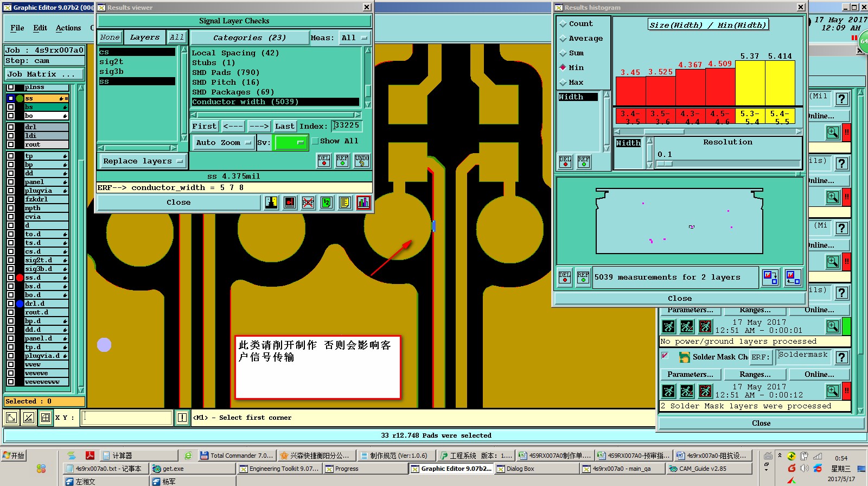Select the Min radio option
The width and height of the screenshot is (868, 486).
pos(563,68)
